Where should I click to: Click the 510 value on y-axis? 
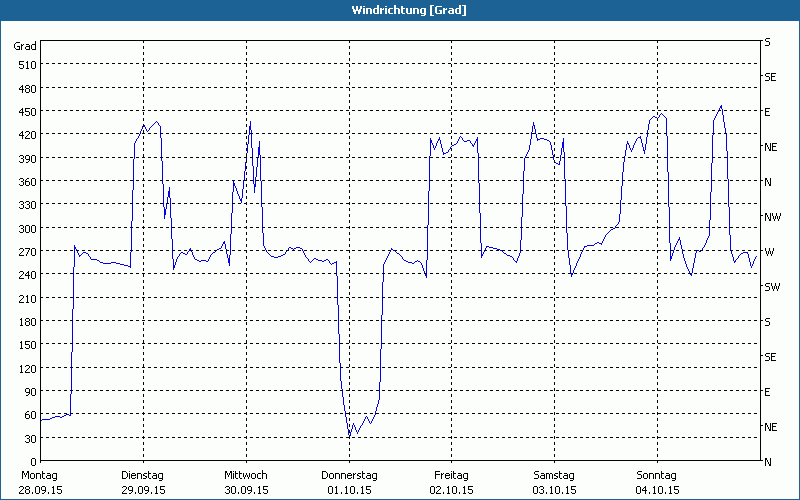click(x=27, y=65)
